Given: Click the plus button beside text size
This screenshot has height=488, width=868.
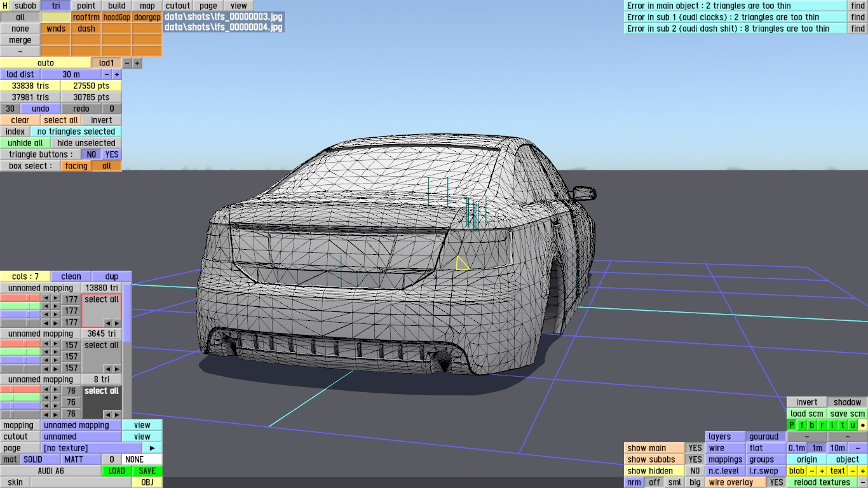Looking at the screenshot, I should [862, 471].
